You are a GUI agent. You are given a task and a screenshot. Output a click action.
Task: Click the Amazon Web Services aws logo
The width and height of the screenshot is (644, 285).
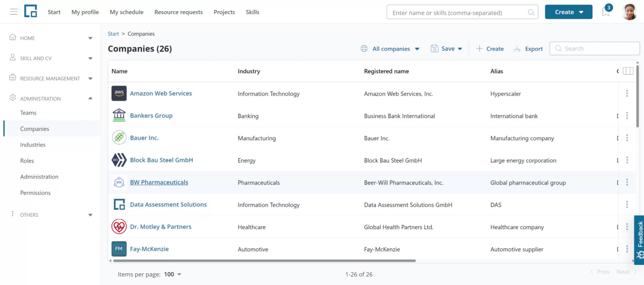pos(119,93)
